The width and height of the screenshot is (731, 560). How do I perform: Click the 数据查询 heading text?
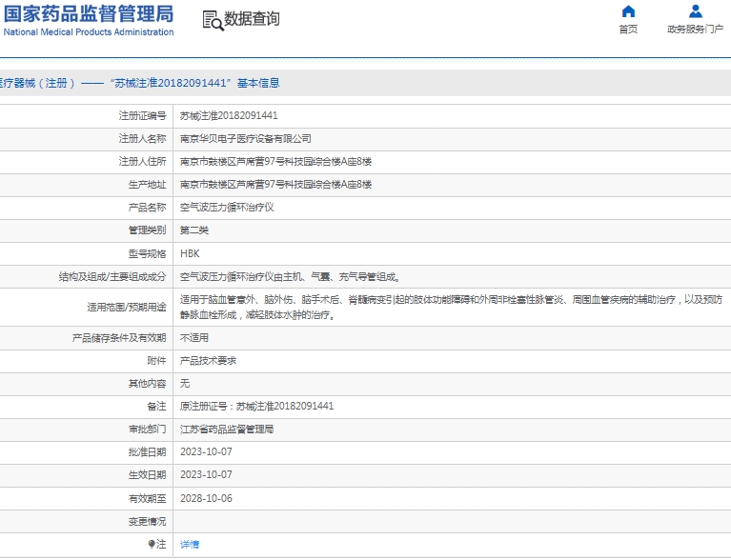pos(252,19)
